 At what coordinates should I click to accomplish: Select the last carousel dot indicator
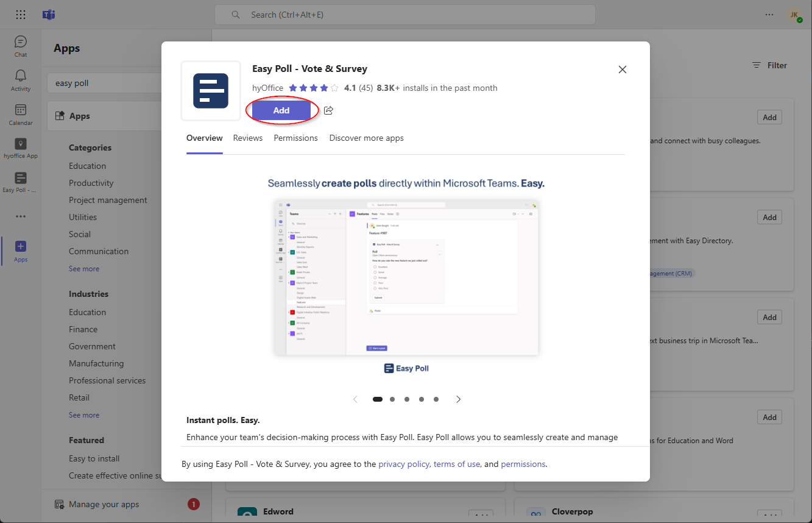tap(436, 399)
